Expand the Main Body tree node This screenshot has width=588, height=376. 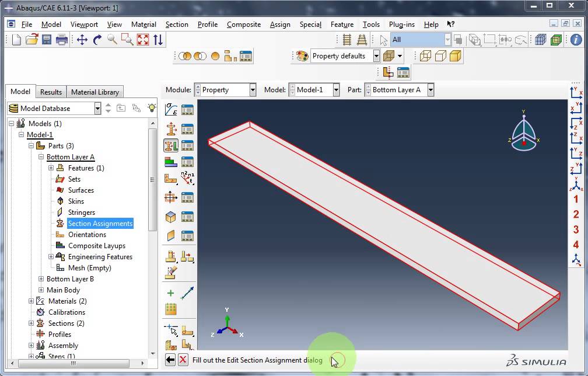click(41, 290)
